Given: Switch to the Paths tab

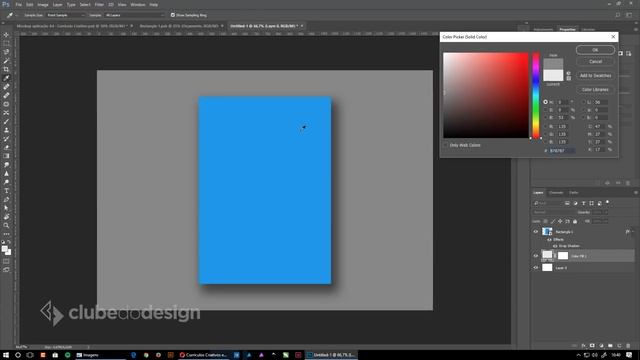Looking at the screenshot, I should coord(573,193).
